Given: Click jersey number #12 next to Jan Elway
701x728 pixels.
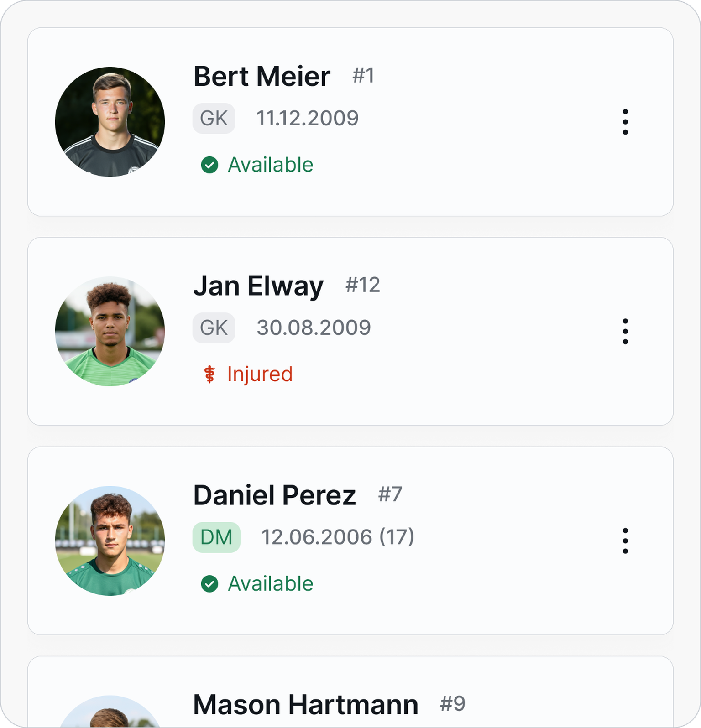Looking at the screenshot, I should coord(363,285).
